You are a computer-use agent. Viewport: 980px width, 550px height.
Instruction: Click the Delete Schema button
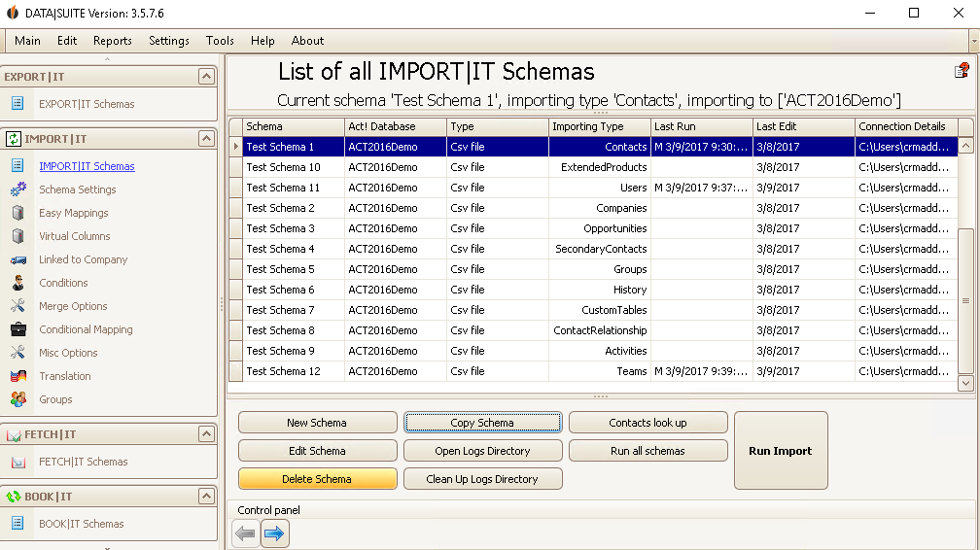(317, 479)
